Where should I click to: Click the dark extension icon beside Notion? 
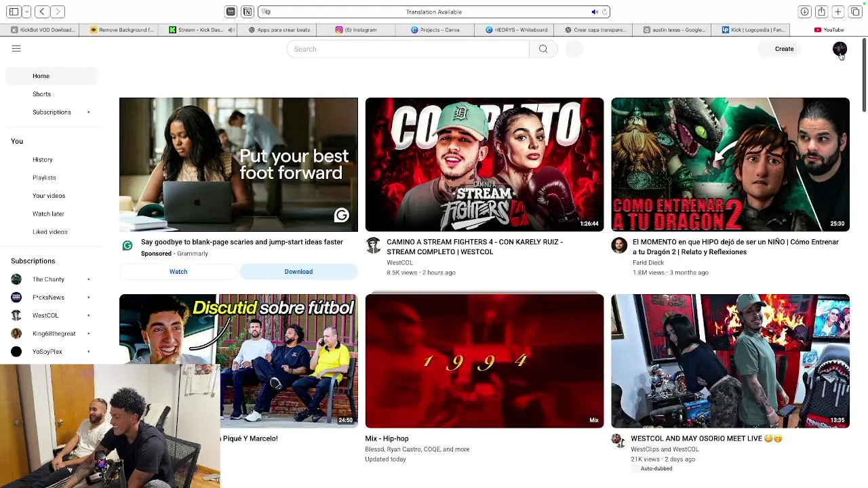[231, 12]
